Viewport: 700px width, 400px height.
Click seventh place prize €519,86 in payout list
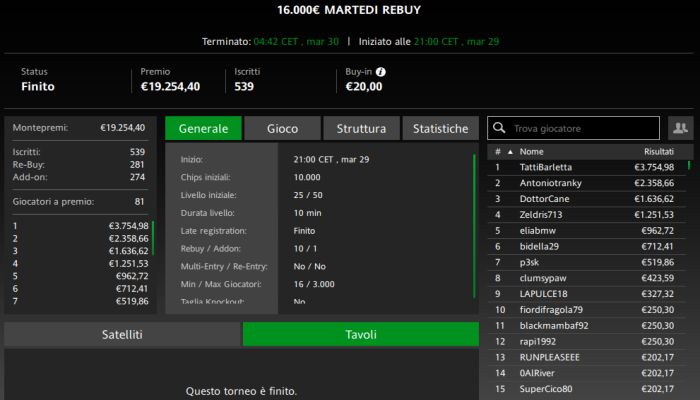(x=132, y=301)
